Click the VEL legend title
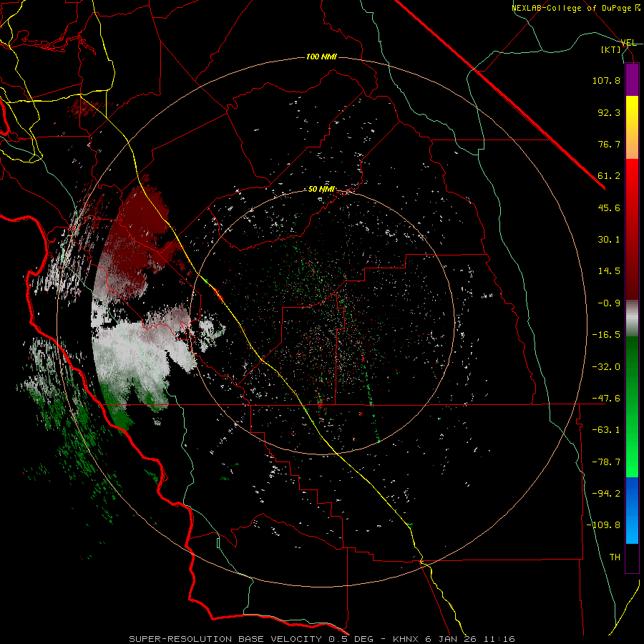 (629, 43)
